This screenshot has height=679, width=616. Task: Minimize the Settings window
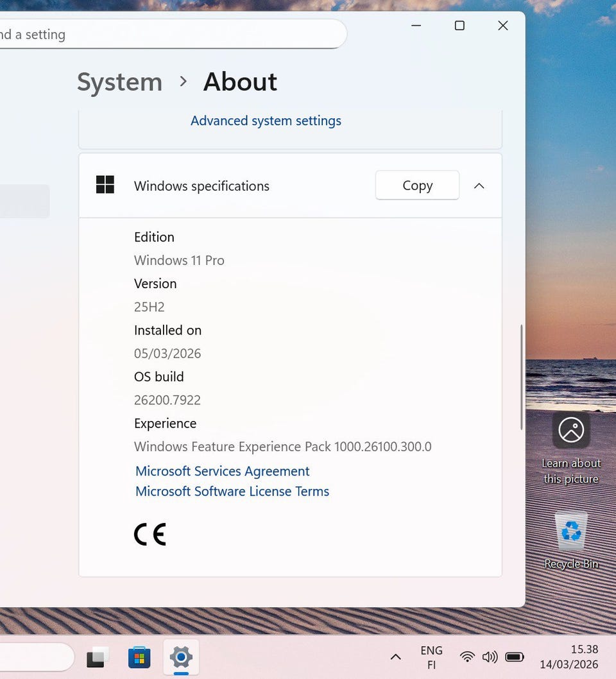click(x=416, y=26)
